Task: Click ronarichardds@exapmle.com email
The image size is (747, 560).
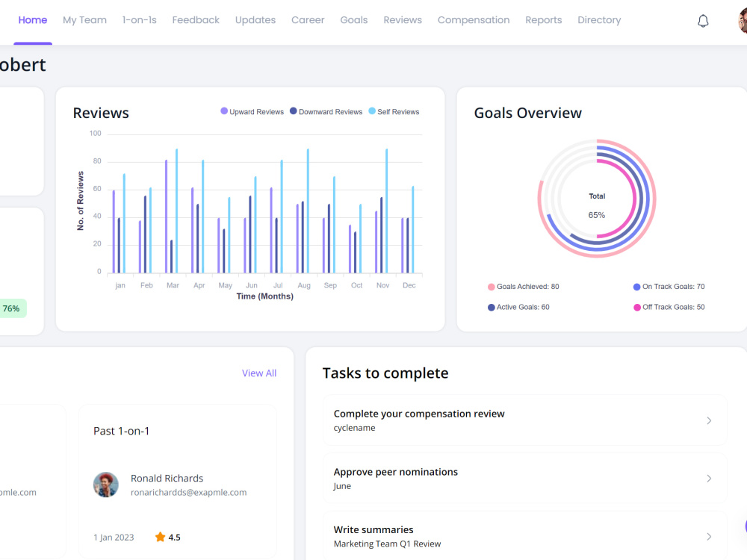Action: coord(189,492)
